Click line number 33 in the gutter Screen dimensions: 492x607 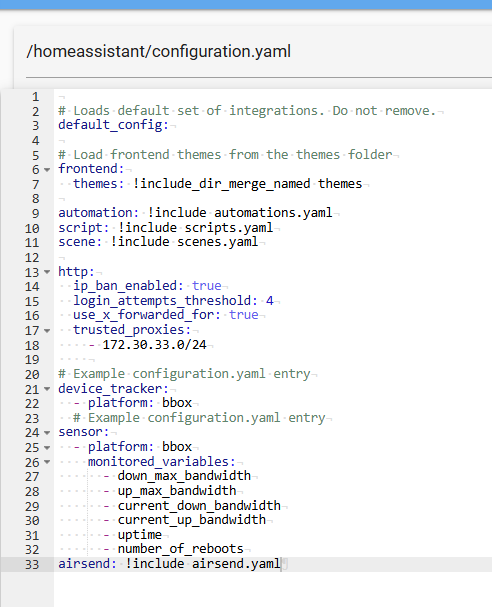click(32, 564)
